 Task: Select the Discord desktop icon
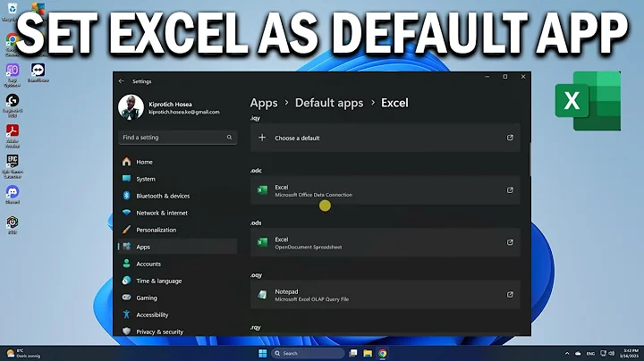[13, 195]
